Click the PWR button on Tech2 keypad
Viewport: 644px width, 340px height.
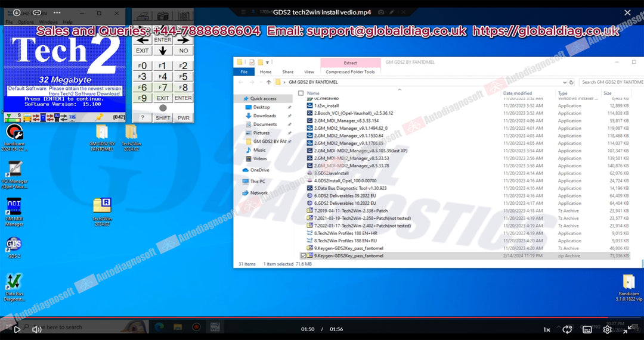tap(183, 118)
